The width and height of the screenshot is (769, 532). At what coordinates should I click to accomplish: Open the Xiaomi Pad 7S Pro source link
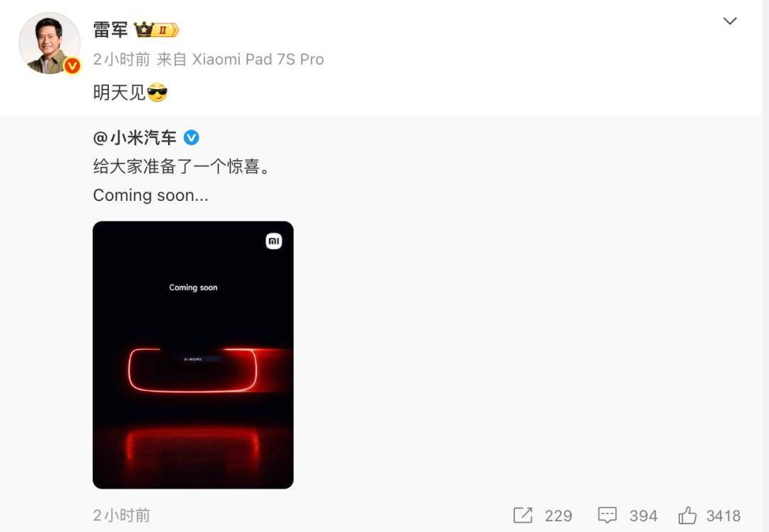pyautogui.click(x=258, y=59)
